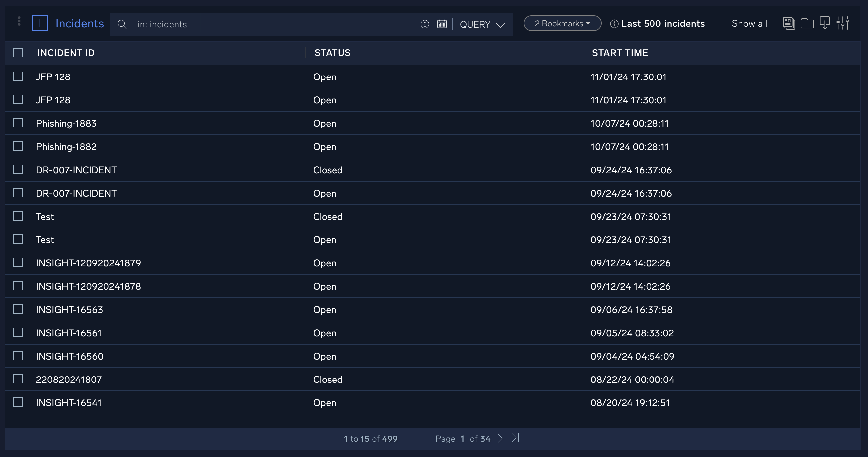Image resolution: width=868 pixels, height=457 pixels.
Task: Click the folder icon in top toolbar
Action: (807, 24)
